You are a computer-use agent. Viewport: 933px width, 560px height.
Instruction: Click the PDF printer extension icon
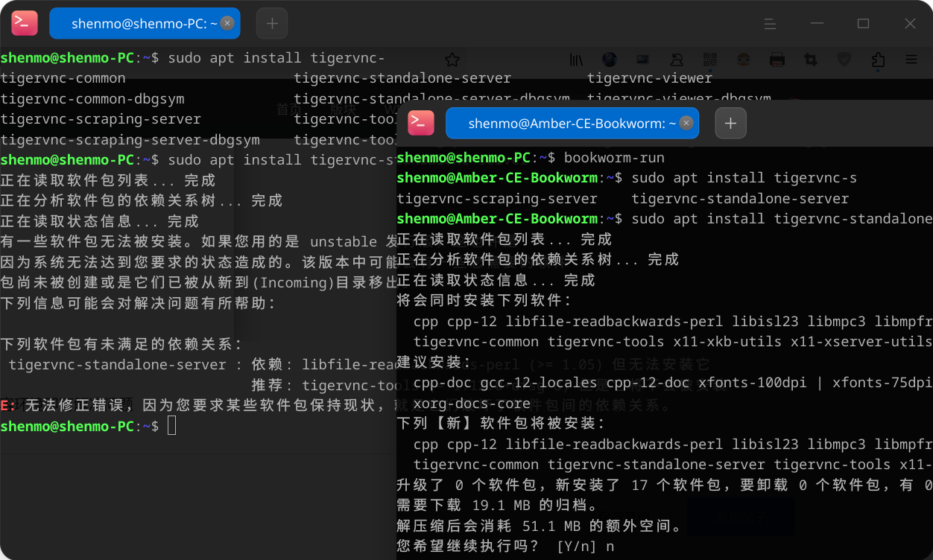777,60
